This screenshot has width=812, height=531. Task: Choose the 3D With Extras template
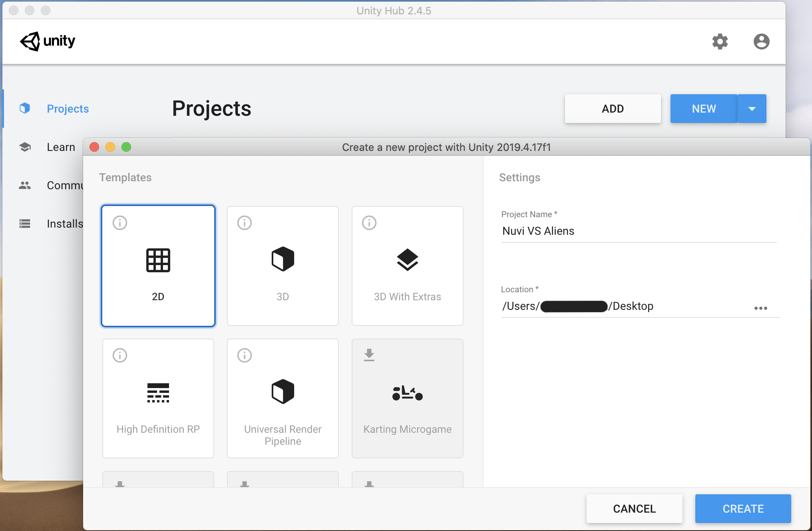click(x=407, y=260)
